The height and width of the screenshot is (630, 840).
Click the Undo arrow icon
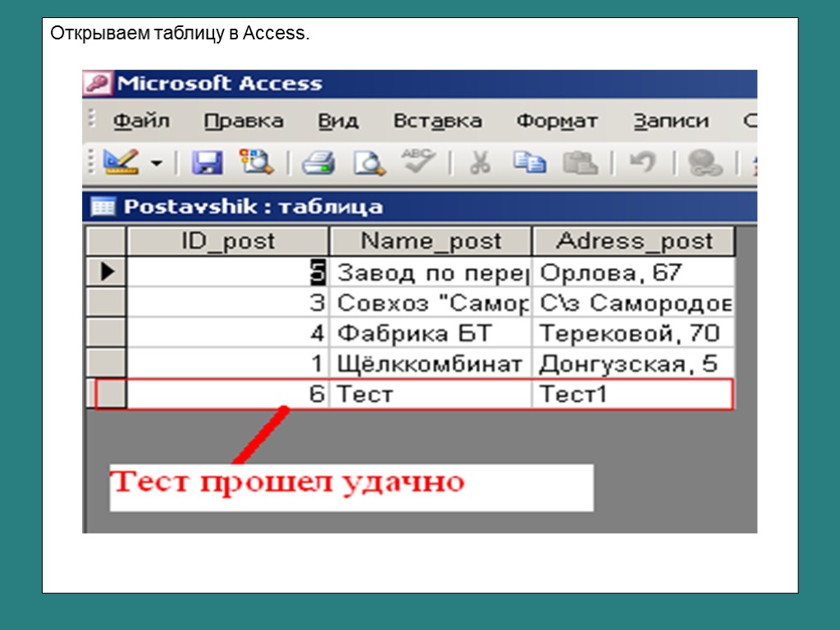(643, 162)
